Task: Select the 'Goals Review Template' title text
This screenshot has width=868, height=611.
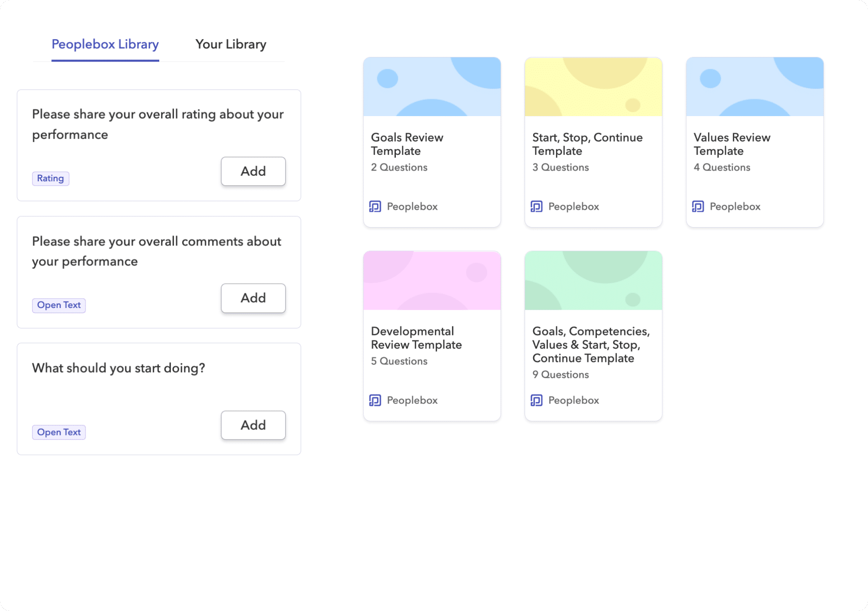Action: [x=407, y=144]
